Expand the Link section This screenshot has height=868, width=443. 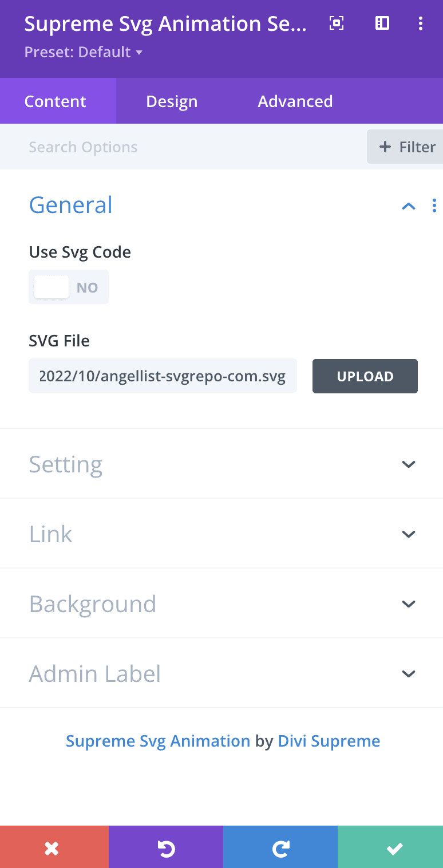(x=408, y=534)
